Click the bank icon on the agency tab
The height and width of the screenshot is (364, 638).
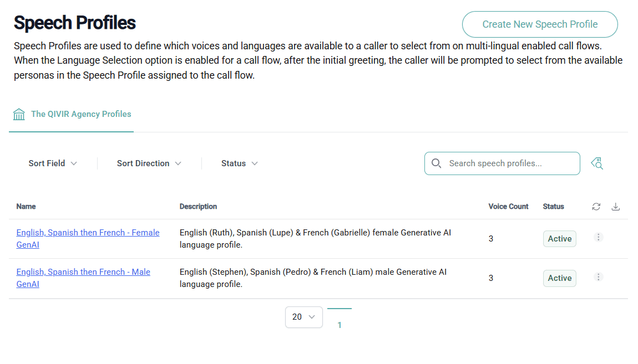click(x=19, y=114)
